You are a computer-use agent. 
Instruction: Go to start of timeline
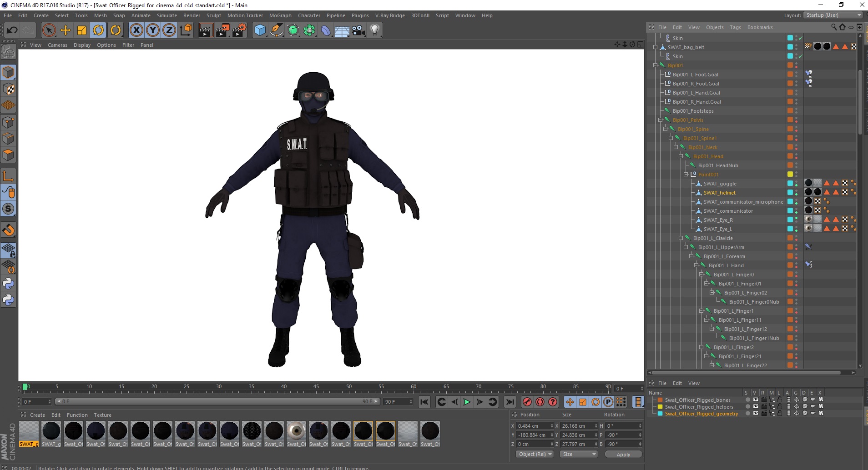pos(424,402)
